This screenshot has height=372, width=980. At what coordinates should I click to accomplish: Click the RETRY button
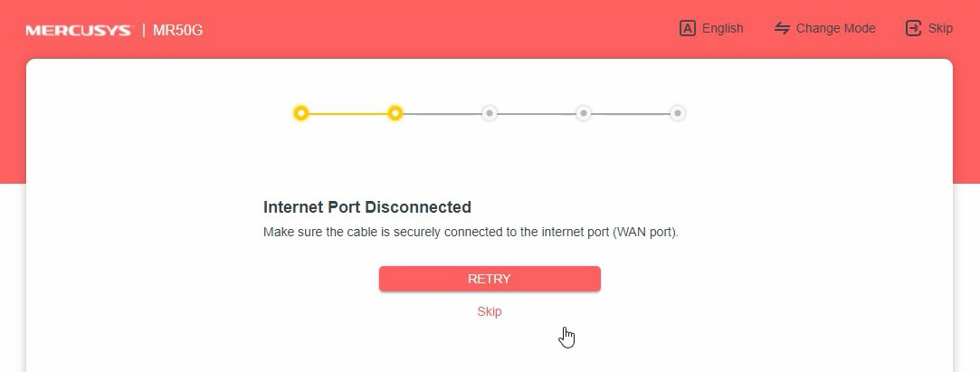pyautogui.click(x=490, y=279)
